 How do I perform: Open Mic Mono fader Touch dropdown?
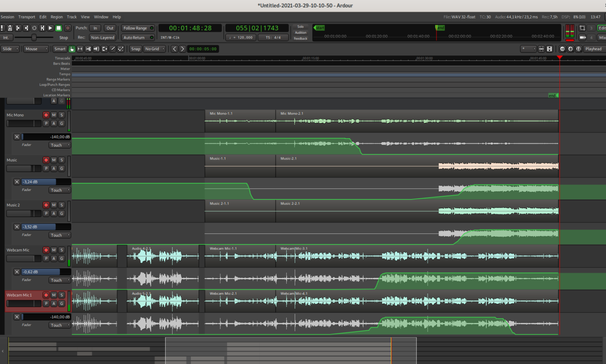point(59,145)
